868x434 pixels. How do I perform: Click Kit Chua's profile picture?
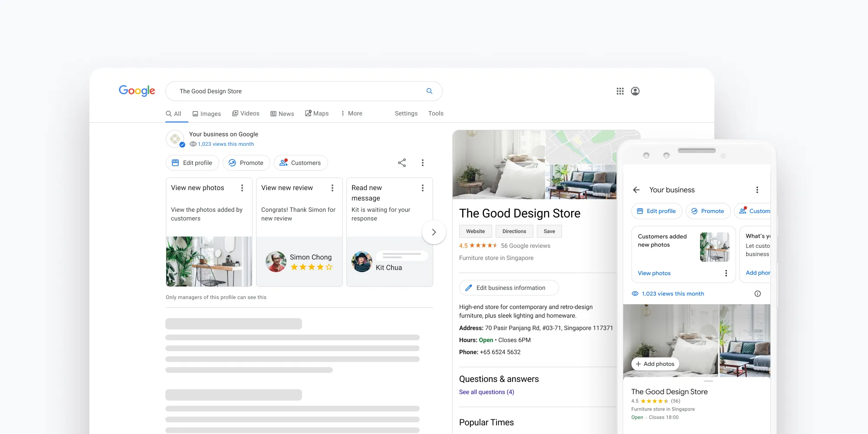pyautogui.click(x=362, y=262)
